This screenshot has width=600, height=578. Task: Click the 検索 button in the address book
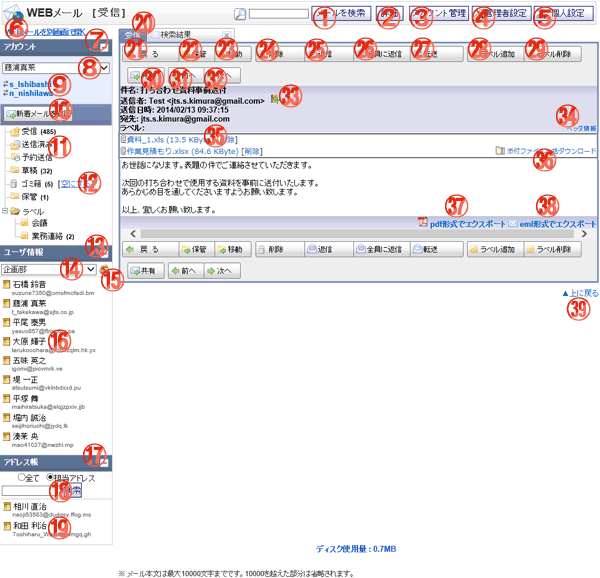point(73,491)
